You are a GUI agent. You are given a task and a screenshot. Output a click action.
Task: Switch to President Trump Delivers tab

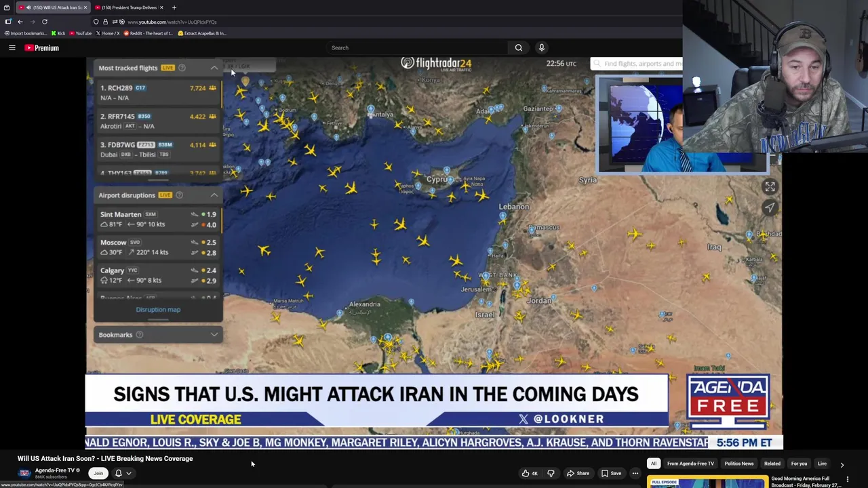click(128, 7)
